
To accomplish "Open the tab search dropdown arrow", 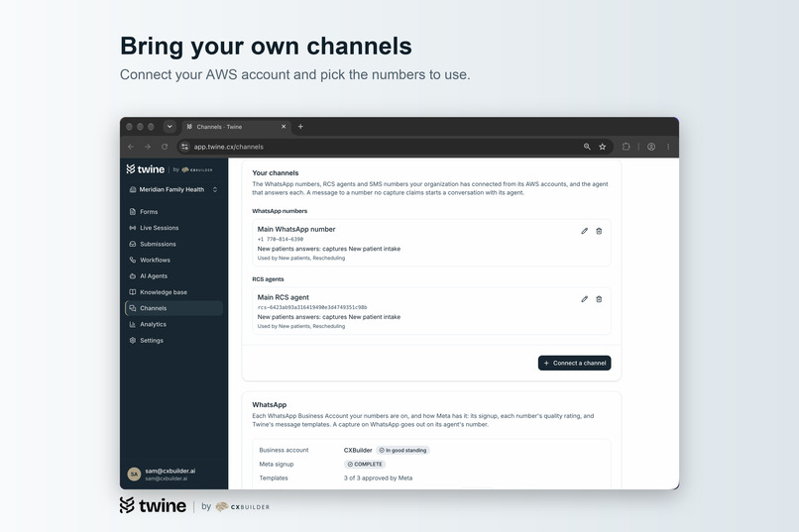I will tap(170, 127).
